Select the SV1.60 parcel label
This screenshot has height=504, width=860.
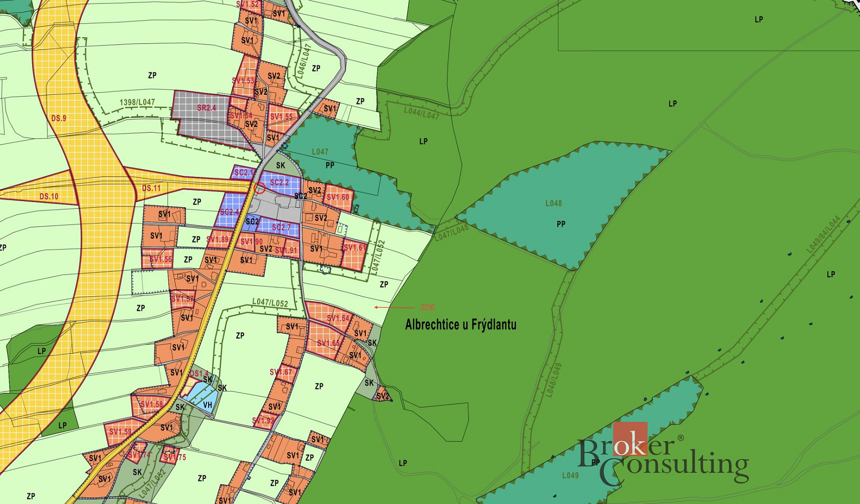click(x=338, y=197)
